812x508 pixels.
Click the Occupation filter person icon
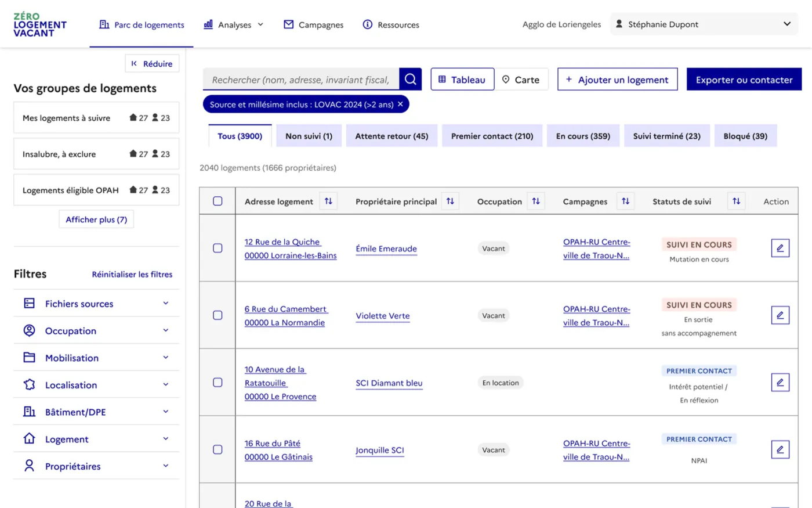(29, 330)
